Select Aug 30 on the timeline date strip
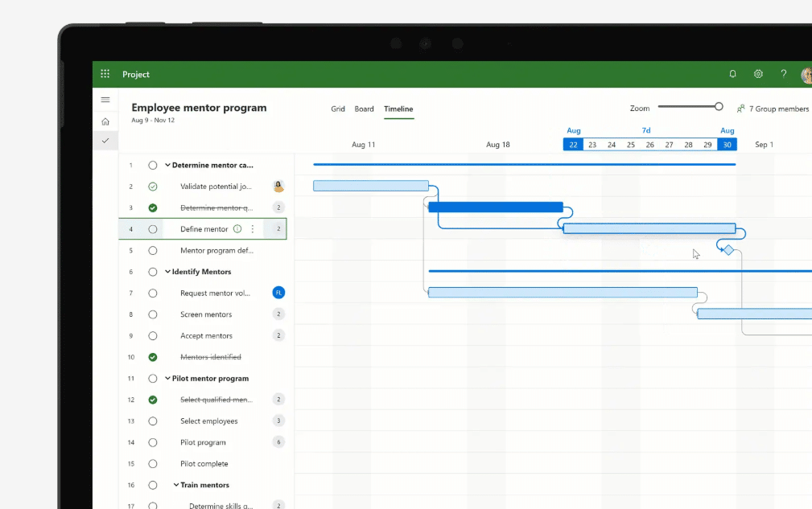 727,144
